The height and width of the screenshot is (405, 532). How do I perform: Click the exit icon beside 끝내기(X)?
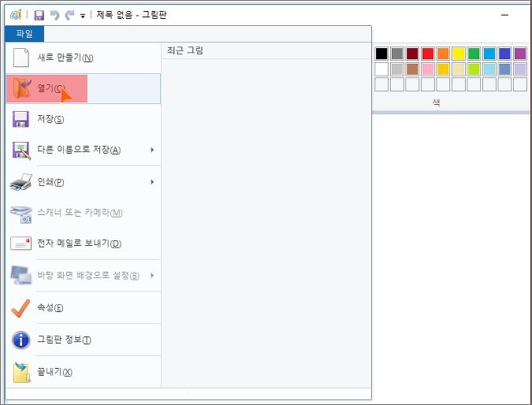[22, 372]
